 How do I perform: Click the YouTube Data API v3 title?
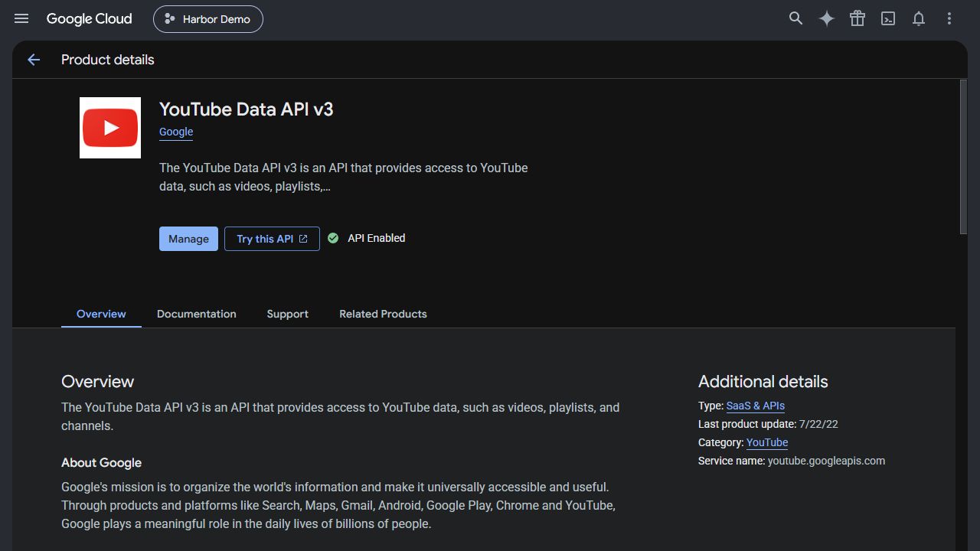[247, 109]
